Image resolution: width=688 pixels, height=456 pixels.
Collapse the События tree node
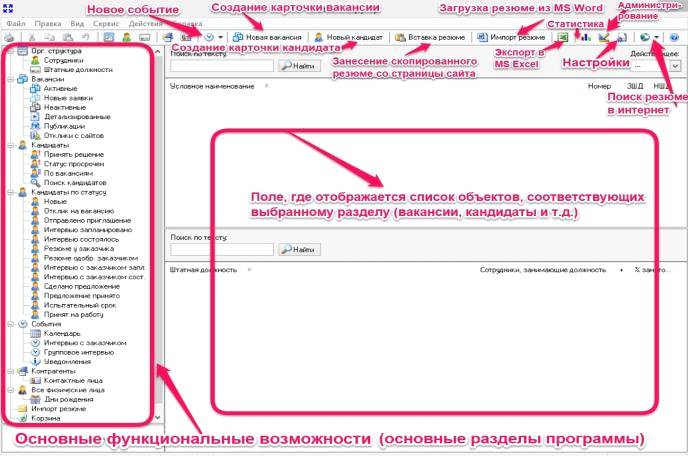tap(11, 324)
